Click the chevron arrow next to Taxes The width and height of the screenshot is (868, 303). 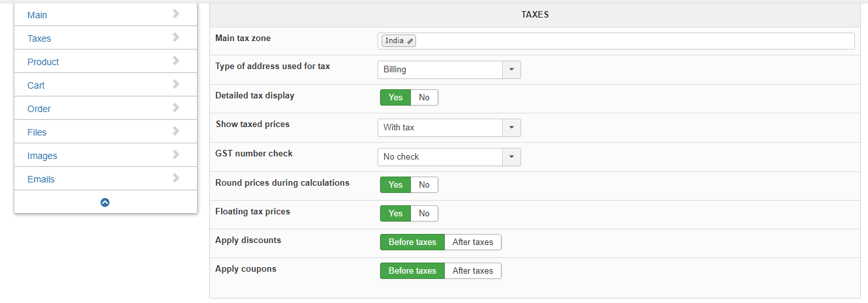(176, 37)
